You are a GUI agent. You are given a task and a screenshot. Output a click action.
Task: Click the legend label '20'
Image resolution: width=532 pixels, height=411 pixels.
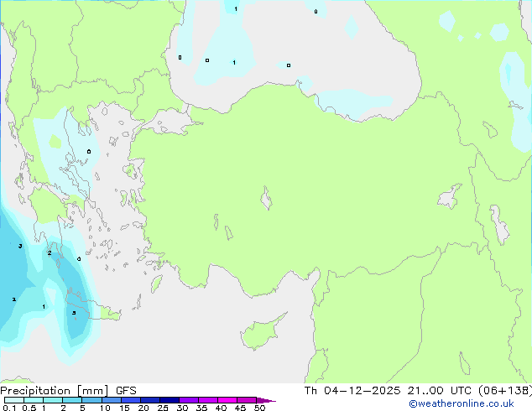(143, 408)
